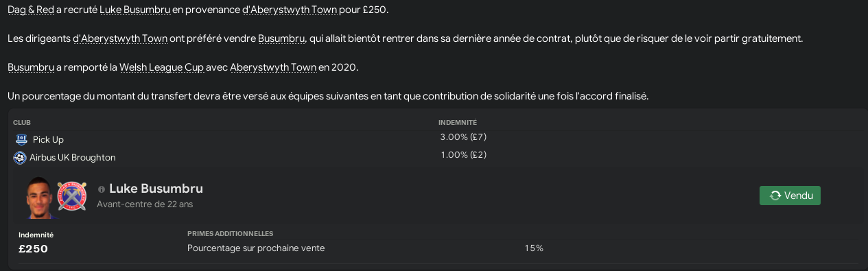Open the Pick Up club badge icon

pos(21,139)
